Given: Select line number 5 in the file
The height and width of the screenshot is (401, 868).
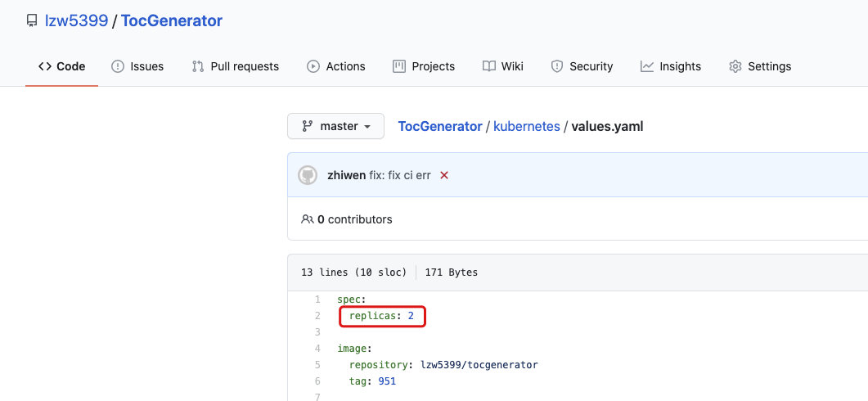Looking at the screenshot, I should pos(317,365).
